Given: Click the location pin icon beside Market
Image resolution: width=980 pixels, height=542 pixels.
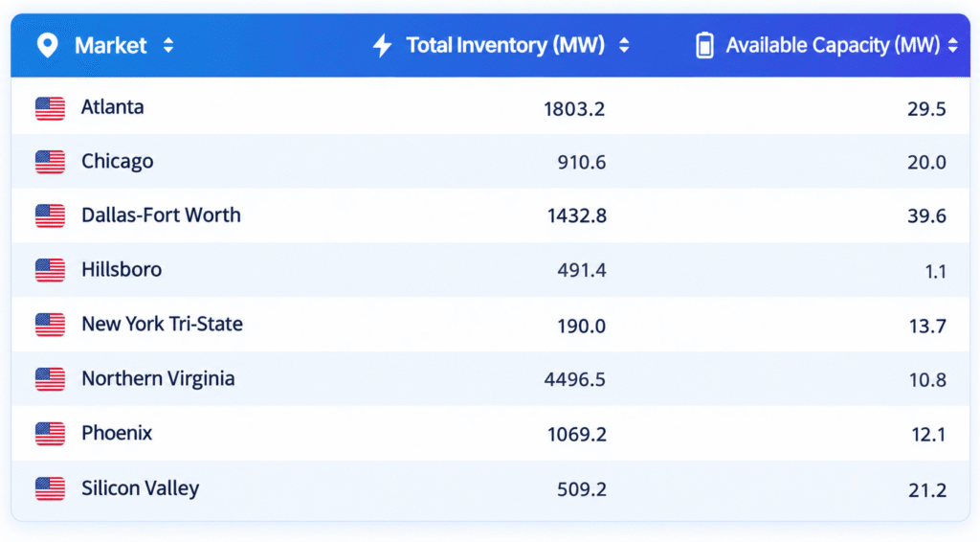Looking at the screenshot, I should 48,45.
